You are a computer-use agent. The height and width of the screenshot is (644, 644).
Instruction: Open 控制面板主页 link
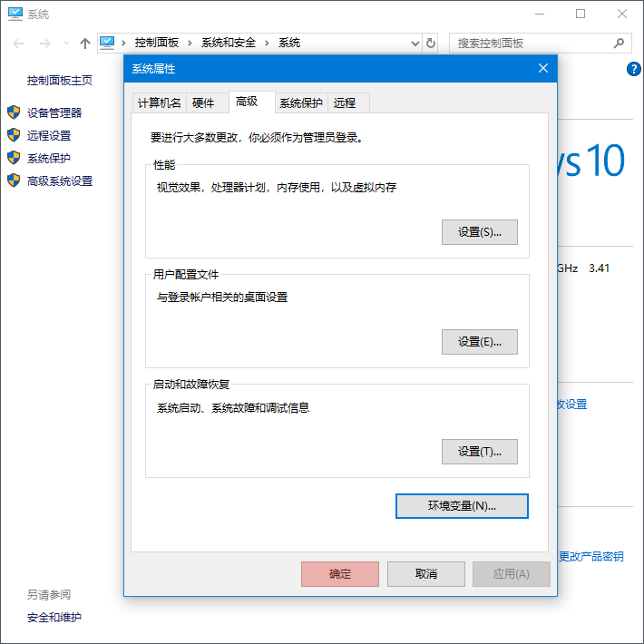[x=60, y=80]
